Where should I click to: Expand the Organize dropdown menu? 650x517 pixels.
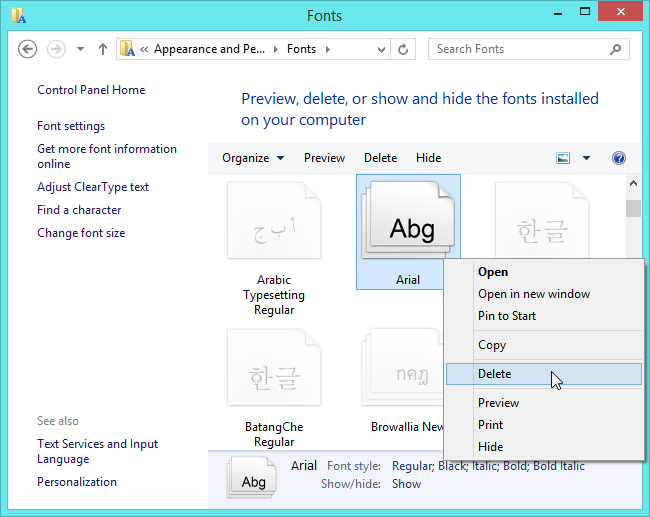click(x=253, y=158)
